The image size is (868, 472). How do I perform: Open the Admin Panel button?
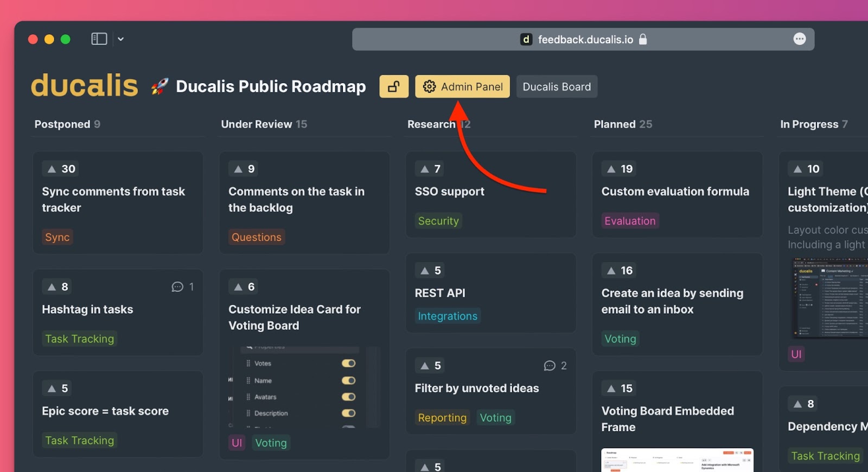click(462, 86)
